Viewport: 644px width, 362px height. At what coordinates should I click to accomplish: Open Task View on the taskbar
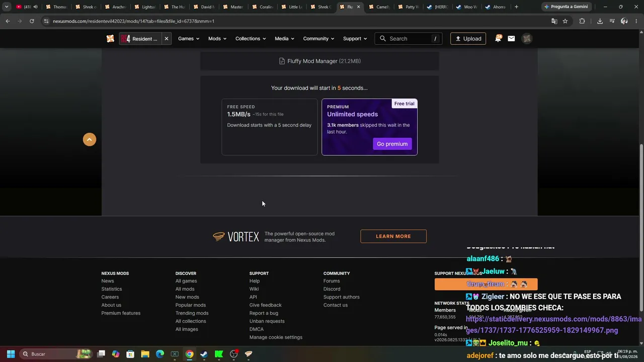pyautogui.click(x=101, y=354)
